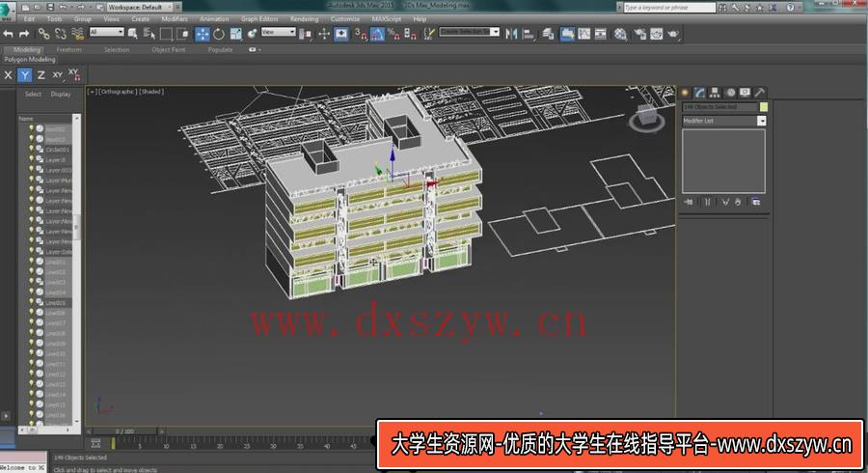Open the Material Editor icon
The image size is (868, 473).
pyautogui.click(x=620, y=35)
